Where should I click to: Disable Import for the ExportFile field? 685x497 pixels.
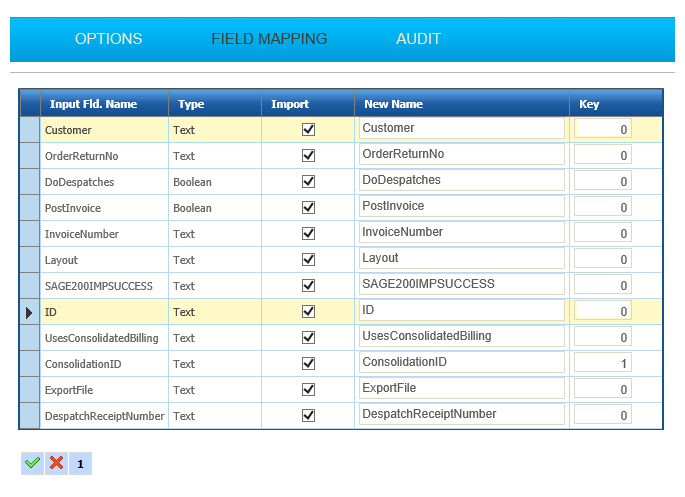[308, 389]
